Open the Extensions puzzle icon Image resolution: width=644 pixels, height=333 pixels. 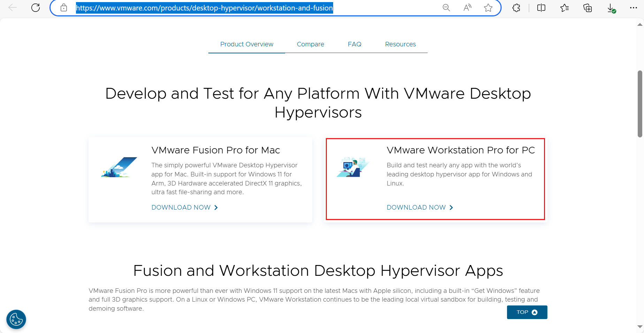click(x=516, y=8)
